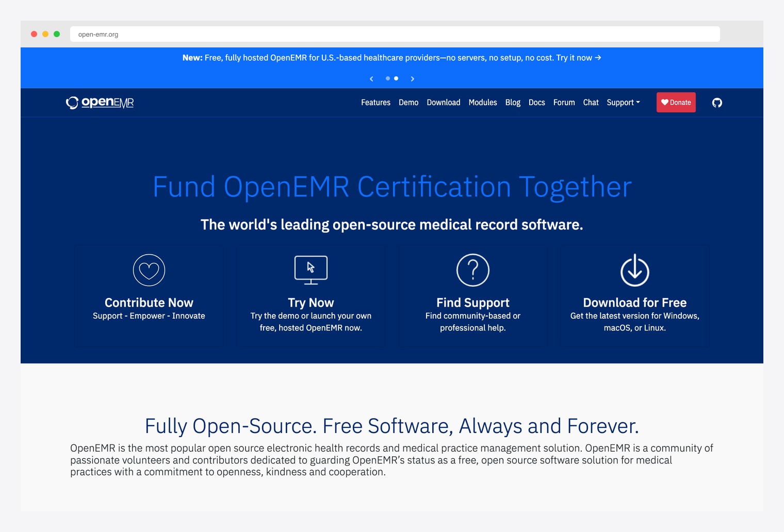Click the Try it now banner link

click(579, 58)
